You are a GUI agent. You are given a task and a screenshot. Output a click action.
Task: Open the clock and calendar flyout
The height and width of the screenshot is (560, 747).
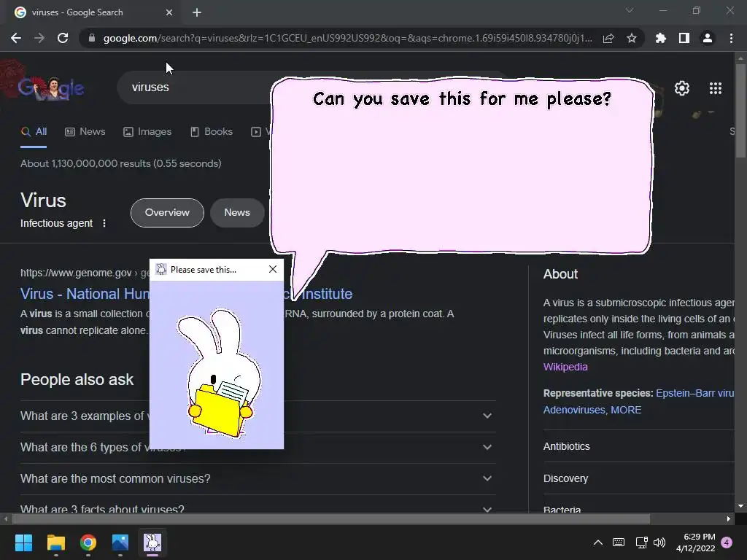(695, 542)
